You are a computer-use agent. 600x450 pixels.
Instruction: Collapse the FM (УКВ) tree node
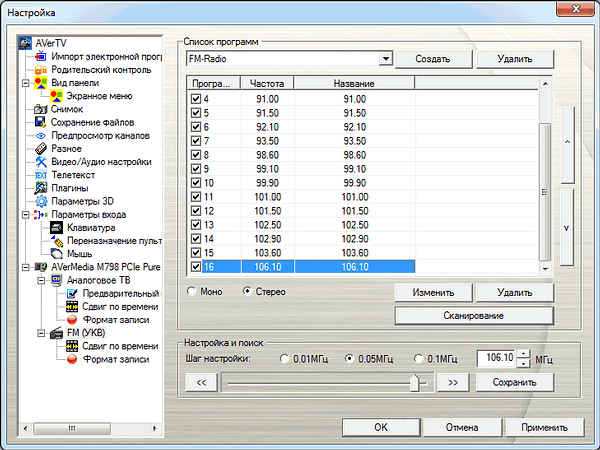tap(41, 333)
